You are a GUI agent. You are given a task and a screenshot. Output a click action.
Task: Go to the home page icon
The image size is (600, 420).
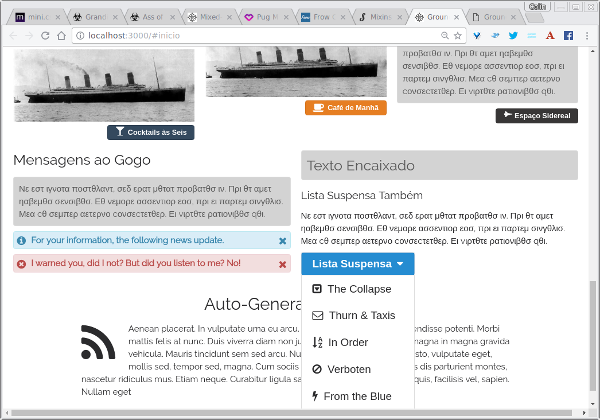[x=61, y=36]
